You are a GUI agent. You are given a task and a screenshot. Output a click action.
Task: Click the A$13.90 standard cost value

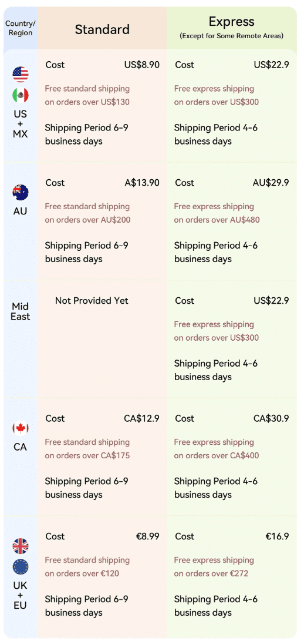(142, 183)
